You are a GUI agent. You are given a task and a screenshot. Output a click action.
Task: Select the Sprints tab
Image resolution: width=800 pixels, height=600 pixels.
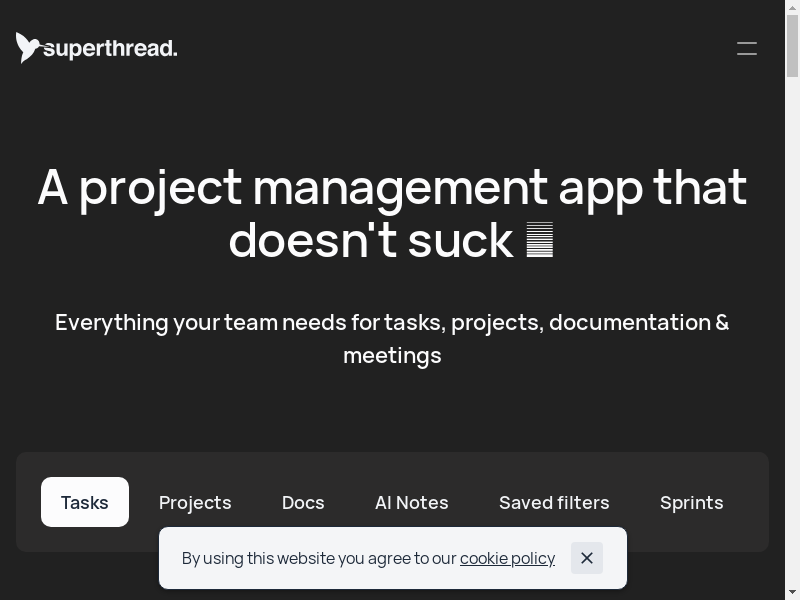pos(691,502)
